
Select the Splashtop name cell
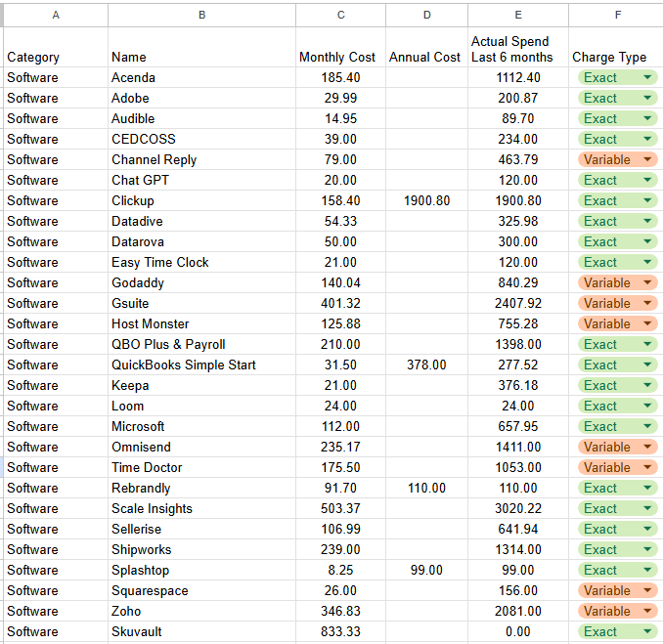pos(202,570)
